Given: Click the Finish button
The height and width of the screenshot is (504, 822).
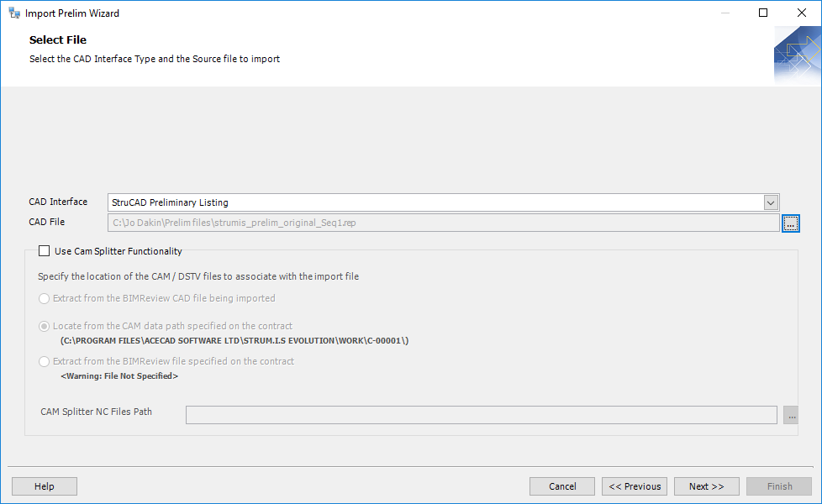Looking at the screenshot, I should coord(779,486).
